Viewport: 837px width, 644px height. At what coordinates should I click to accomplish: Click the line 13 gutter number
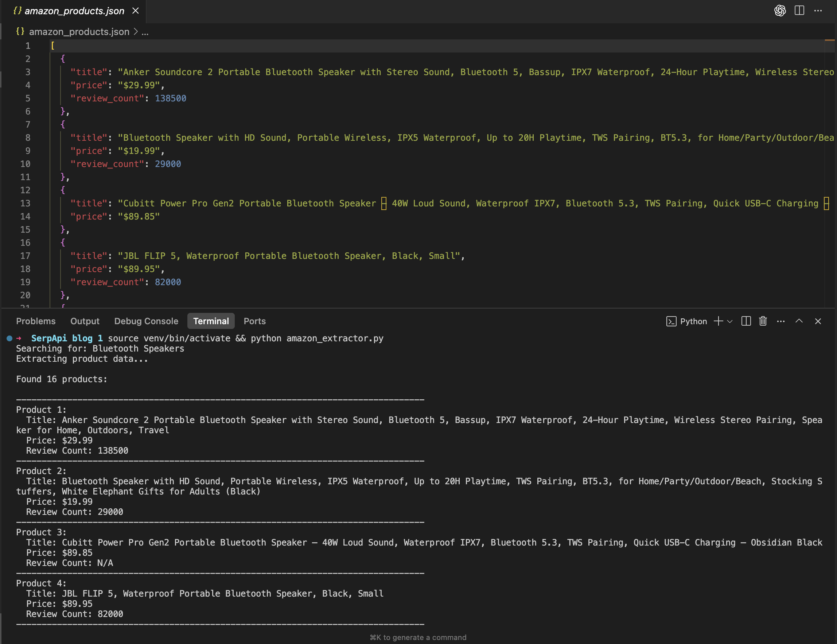click(25, 203)
